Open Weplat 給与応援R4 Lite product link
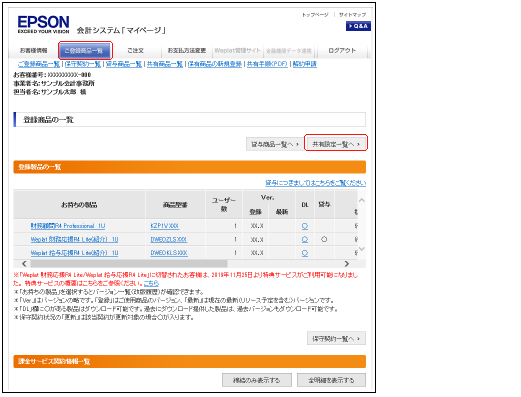Image resolution: width=521 pixels, height=397 pixels. [74, 253]
